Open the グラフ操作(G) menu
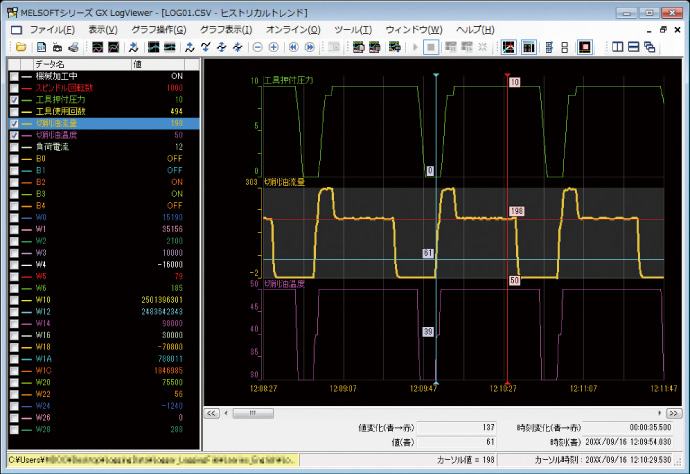 coord(159,30)
